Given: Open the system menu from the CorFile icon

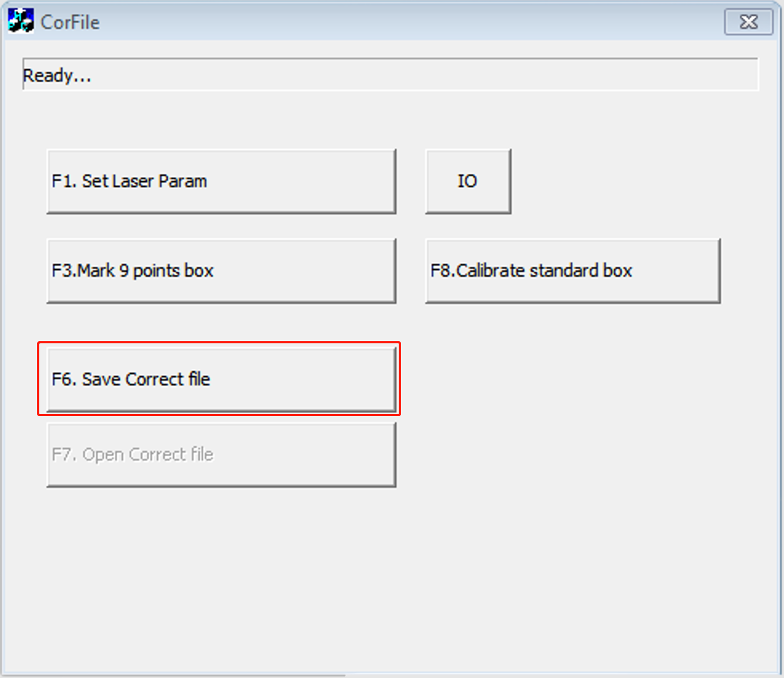Looking at the screenshot, I should [x=21, y=21].
